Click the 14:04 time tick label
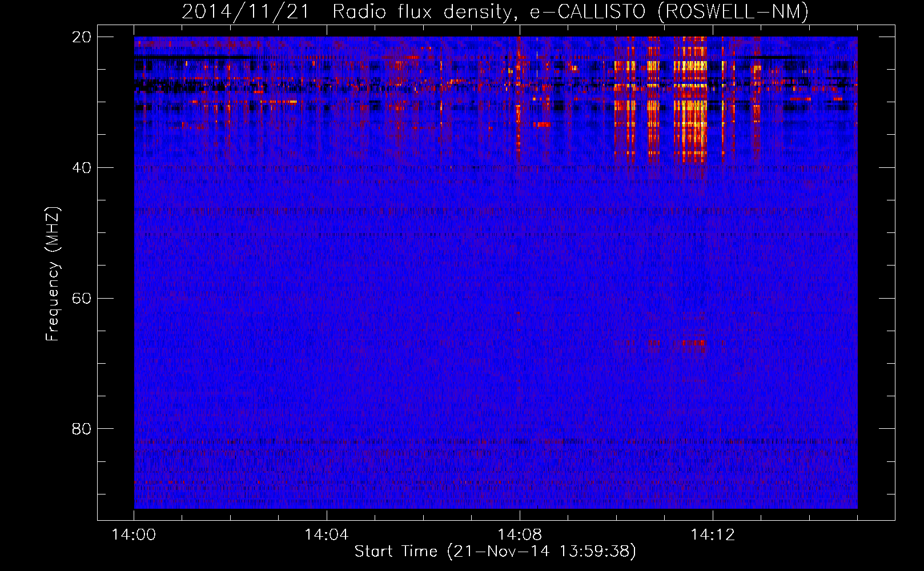 coord(327,535)
